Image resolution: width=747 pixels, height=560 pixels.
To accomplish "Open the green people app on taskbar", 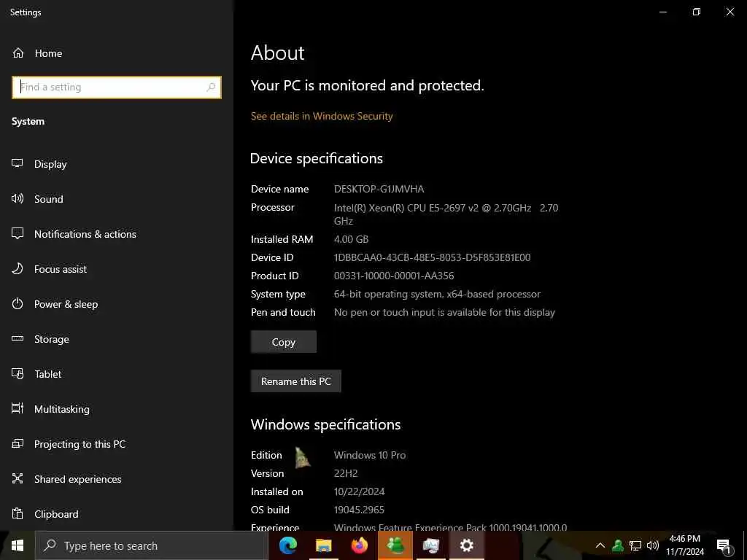I will [395, 545].
